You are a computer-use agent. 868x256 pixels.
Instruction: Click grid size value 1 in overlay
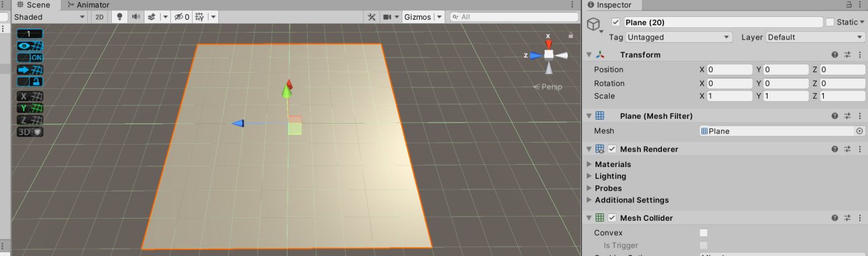point(30,33)
